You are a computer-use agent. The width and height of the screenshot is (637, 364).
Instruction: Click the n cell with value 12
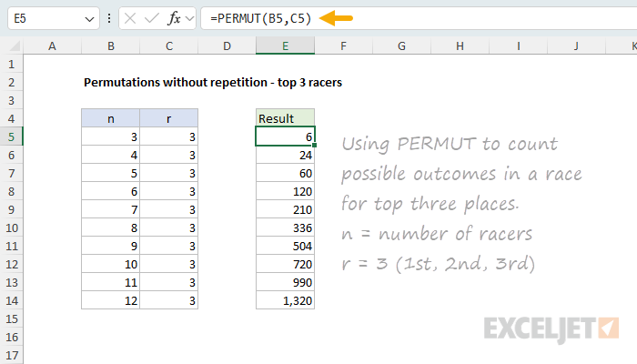110,300
